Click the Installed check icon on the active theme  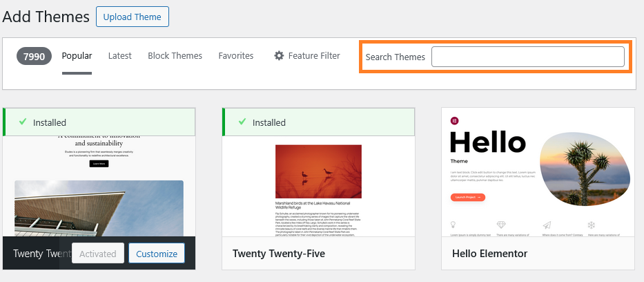[23, 122]
